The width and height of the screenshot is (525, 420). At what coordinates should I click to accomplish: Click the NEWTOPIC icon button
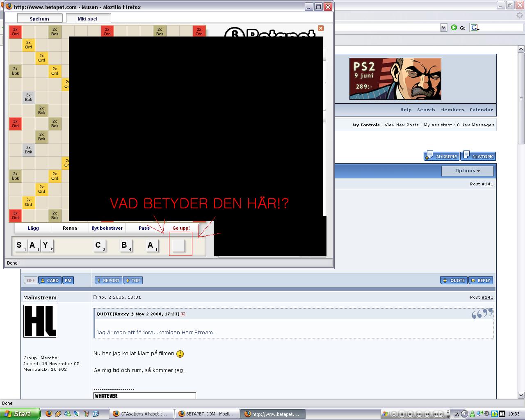pos(478,156)
